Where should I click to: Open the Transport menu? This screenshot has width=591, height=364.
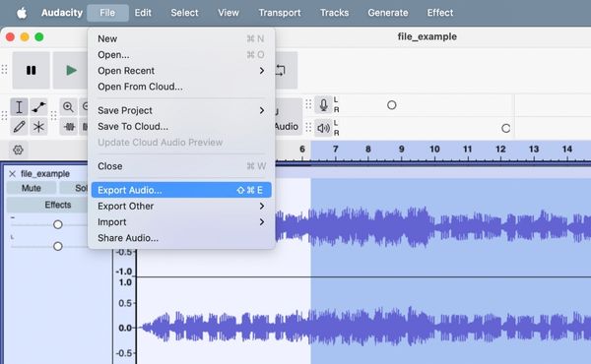pyautogui.click(x=280, y=13)
